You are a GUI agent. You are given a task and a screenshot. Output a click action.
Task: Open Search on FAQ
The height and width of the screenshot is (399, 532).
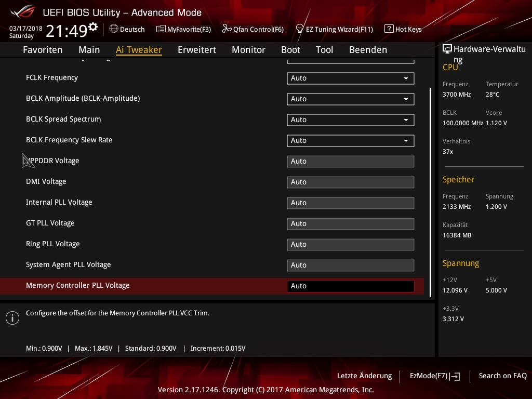click(x=503, y=376)
